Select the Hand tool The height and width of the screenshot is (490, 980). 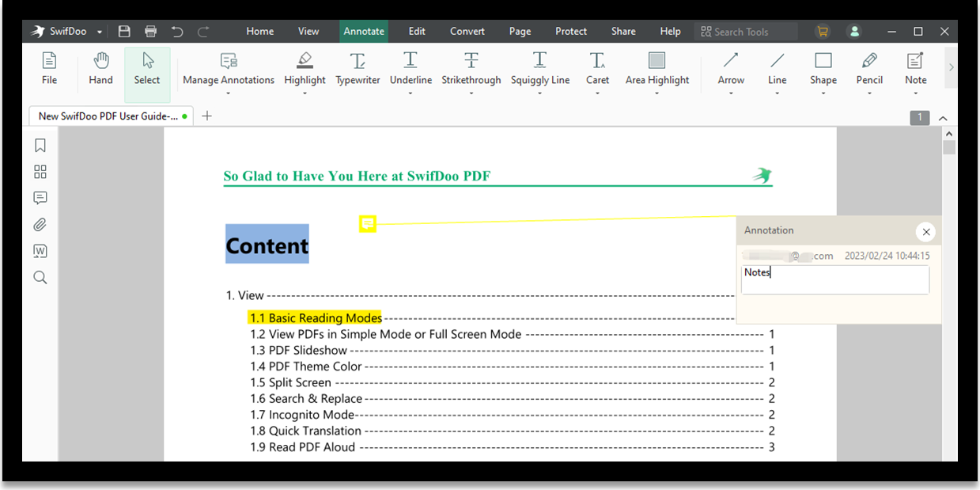pyautogui.click(x=100, y=69)
